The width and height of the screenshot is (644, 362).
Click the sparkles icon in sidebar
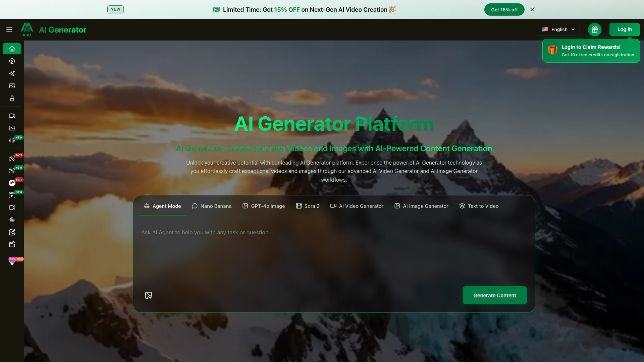(x=12, y=73)
